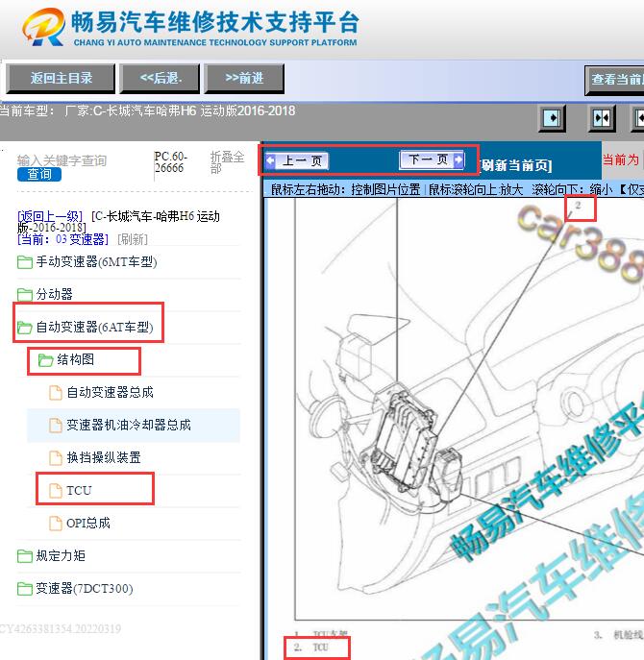This screenshot has height=660, width=644.
Task: Click the page icon beside TCU
Action: click(x=56, y=491)
